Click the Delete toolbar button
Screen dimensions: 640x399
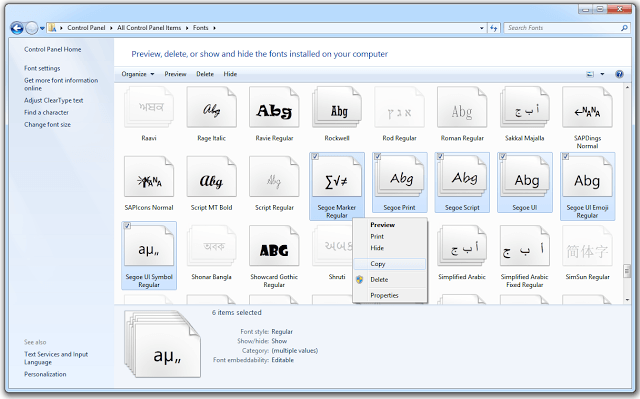coord(205,74)
